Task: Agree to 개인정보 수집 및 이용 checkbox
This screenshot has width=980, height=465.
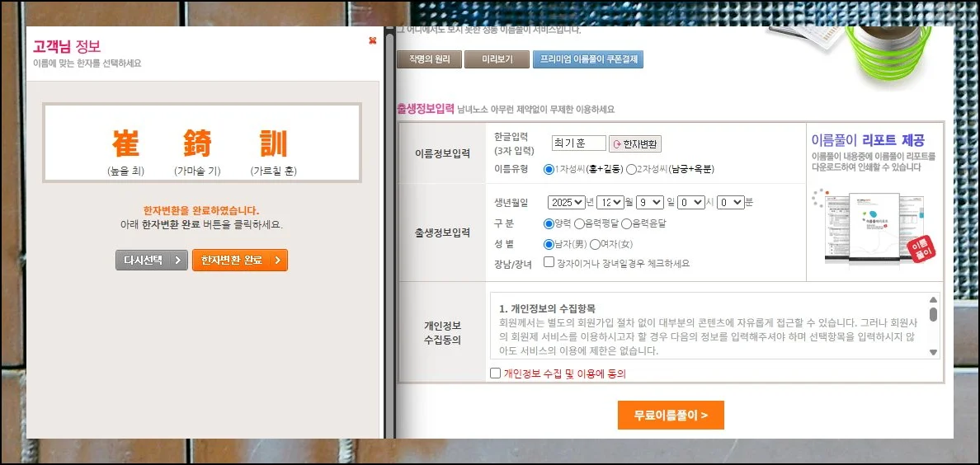Action: pyautogui.click(x=495, y=373)
